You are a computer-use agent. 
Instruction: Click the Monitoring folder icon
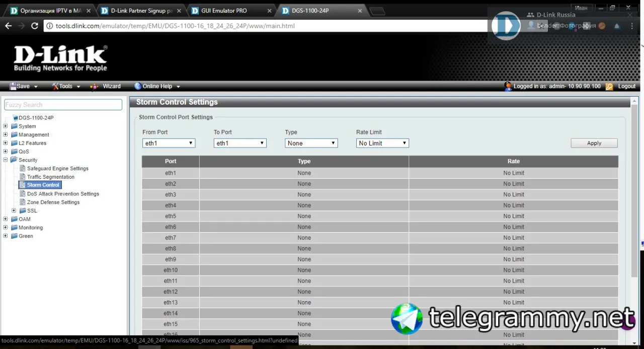(14, 228)
